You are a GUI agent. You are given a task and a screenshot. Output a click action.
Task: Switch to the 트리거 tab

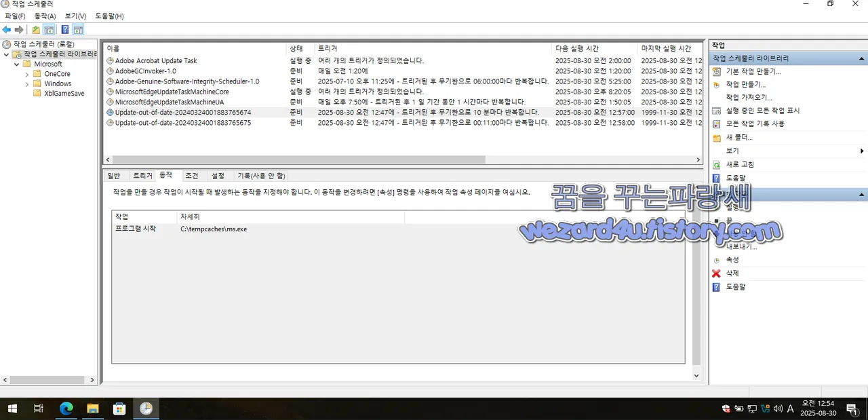coord(142,176)
